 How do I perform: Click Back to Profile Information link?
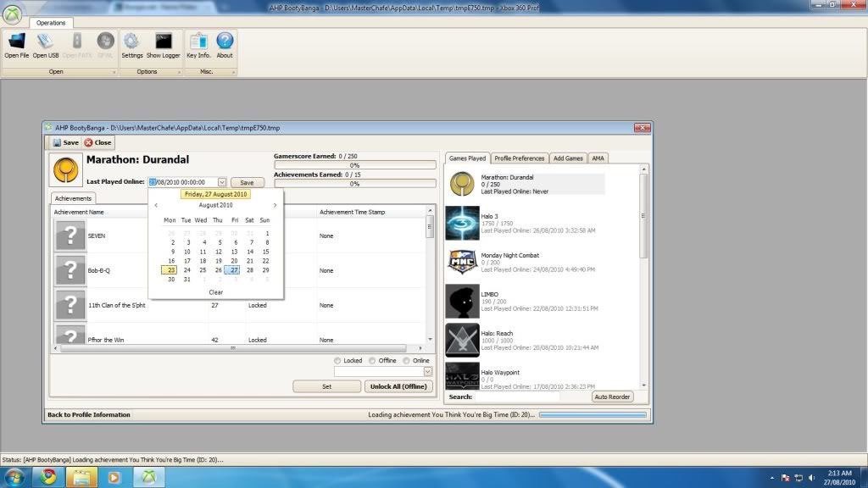[x=88, y=415]
